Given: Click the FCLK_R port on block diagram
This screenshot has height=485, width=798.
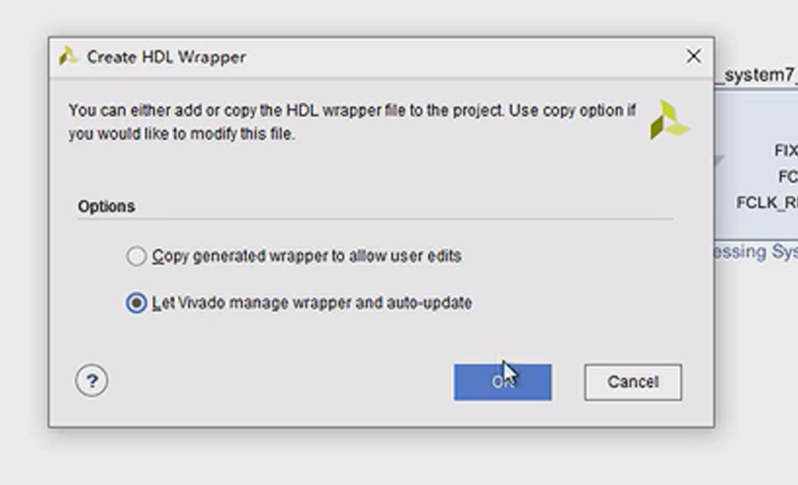Looking at the screenshot, I should coord(767,203).
